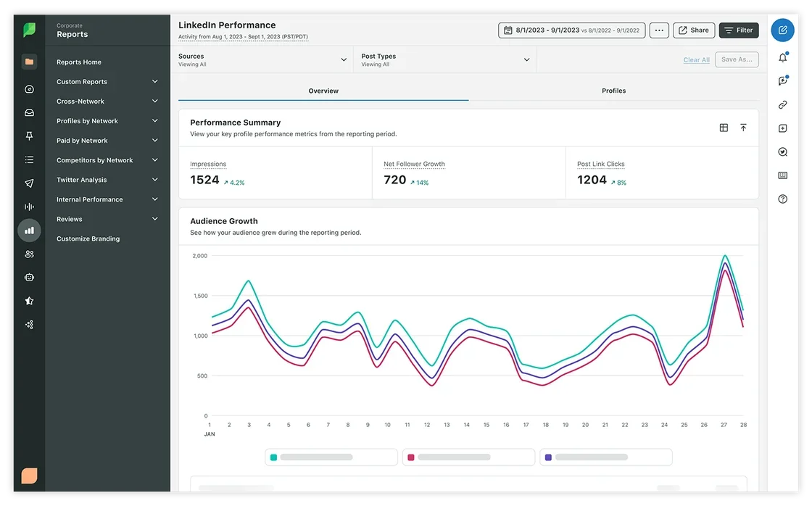Click the Post Link Clicks metric label
Viewport: 812px width, 506px height.
click(x=601, y=164)
